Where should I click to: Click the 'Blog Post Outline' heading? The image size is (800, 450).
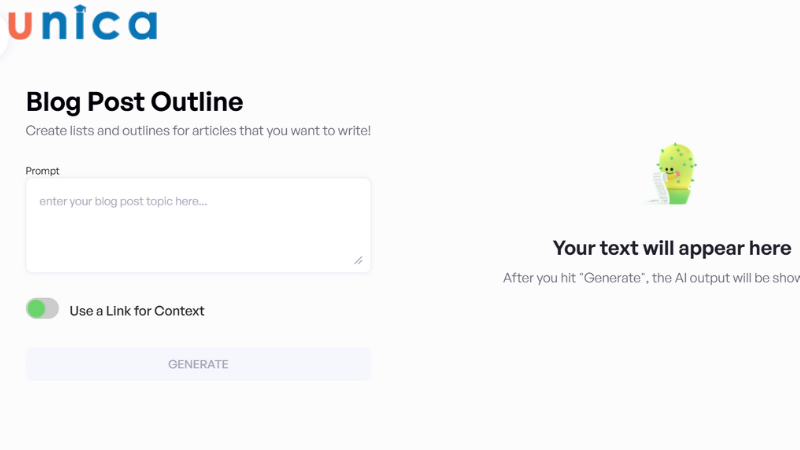click(x=134, y=101)
